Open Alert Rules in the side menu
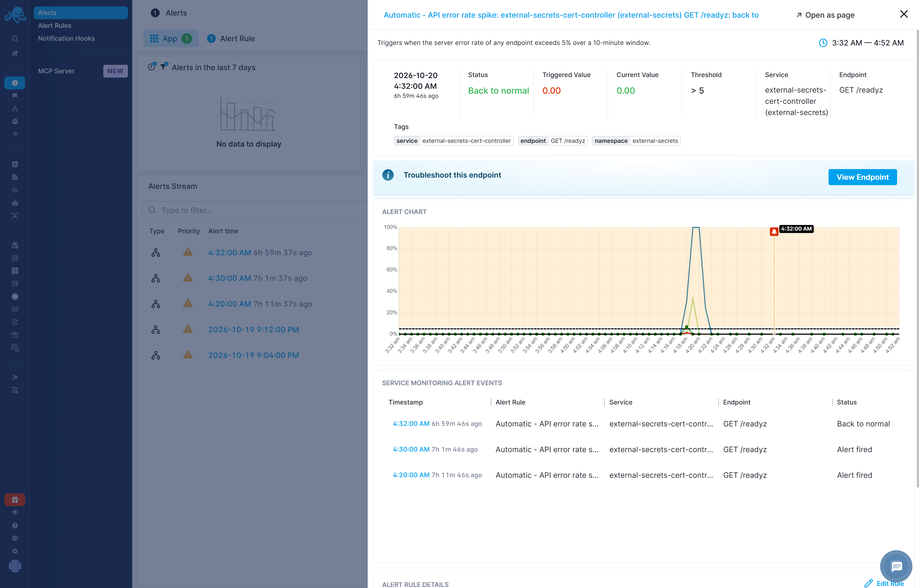 point(55,26)
